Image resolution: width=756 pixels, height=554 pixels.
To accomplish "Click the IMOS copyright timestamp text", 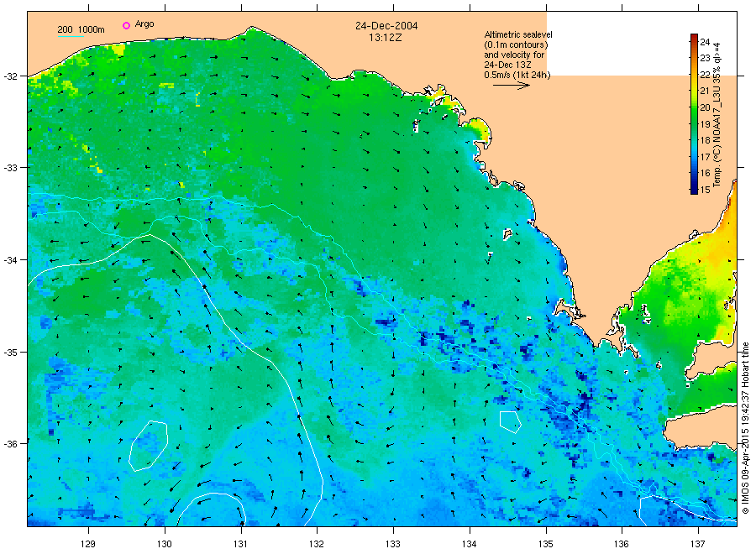I will (x=745, y=428).
